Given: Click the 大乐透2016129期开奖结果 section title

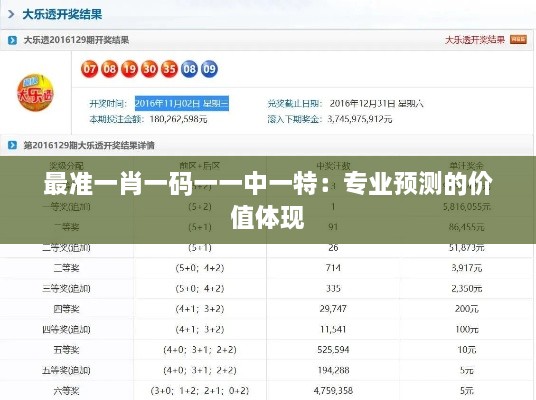Looking at the screenshot, I should (76, 40).
